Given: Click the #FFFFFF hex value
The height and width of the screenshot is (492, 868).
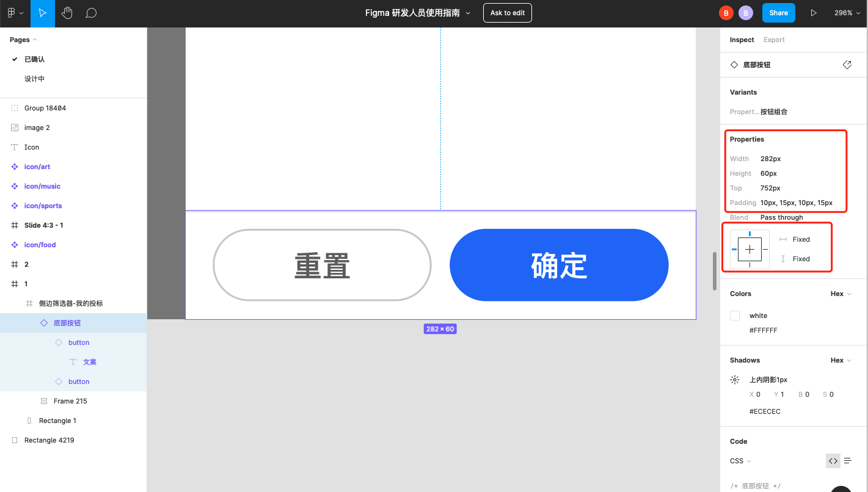Looking at the screenshot, I should point(764,330).
